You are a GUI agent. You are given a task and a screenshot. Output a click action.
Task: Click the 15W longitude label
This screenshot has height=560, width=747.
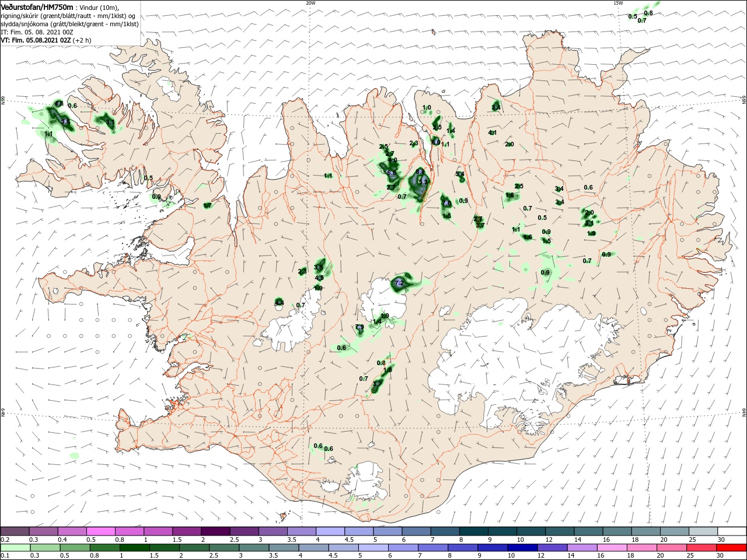[618, 3]
